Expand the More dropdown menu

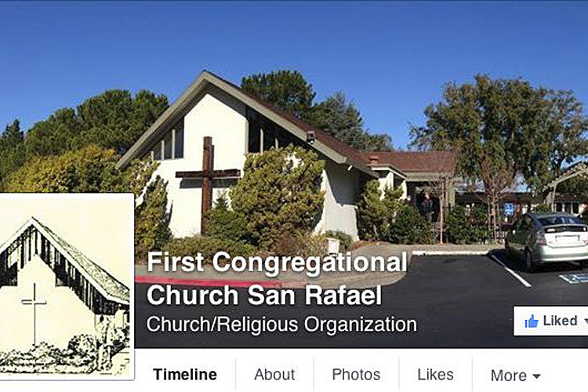pos(516,375)
